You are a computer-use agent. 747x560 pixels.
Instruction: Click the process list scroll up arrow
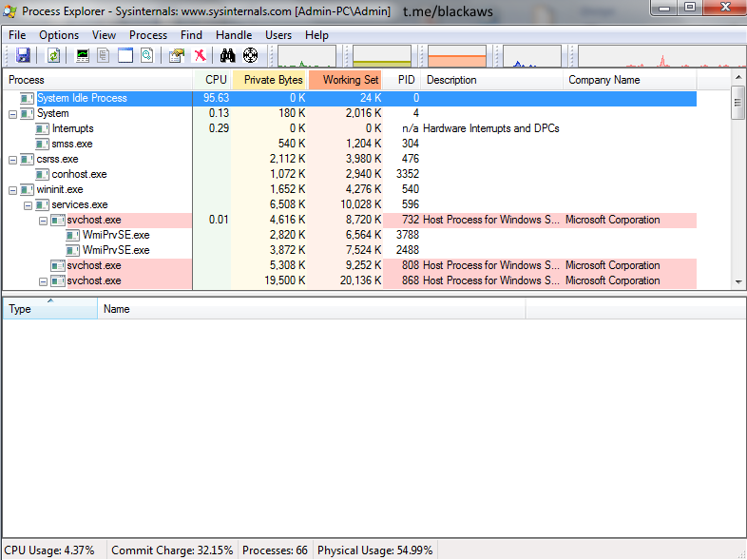[737, 77]
